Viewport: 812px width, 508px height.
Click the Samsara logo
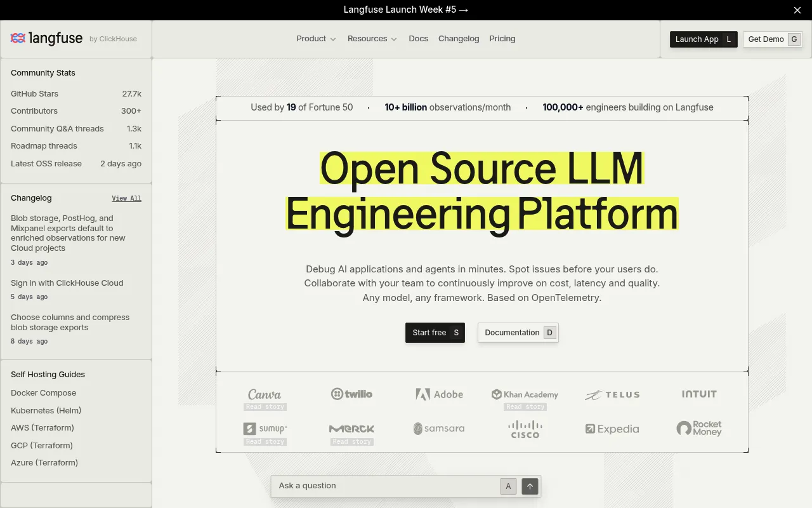(439, 429)
